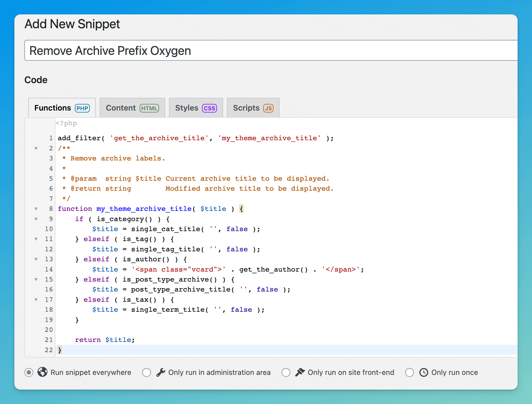This screenshot has height=404, width=532.
Task: Switch to the Content tab
Action: pos(132,108)
